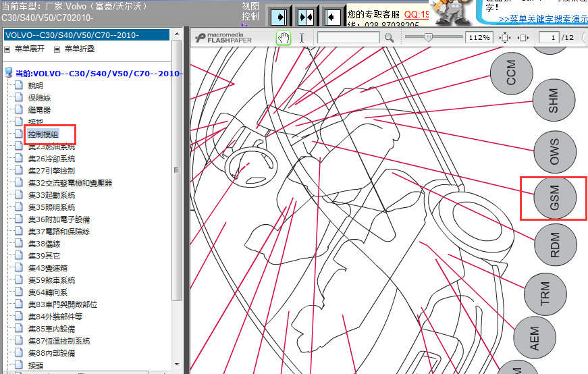Screen dimensions: 588x374
Task: Click the page icon beside 集33起動系統
Action: (x=19, y=194)
